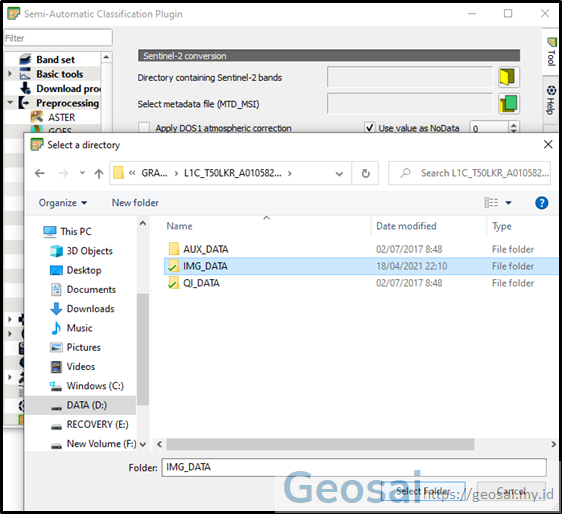This screenshot has width=562, height=514.
Task: Switch to the Help side tab
Action: [x=551, y=100]
